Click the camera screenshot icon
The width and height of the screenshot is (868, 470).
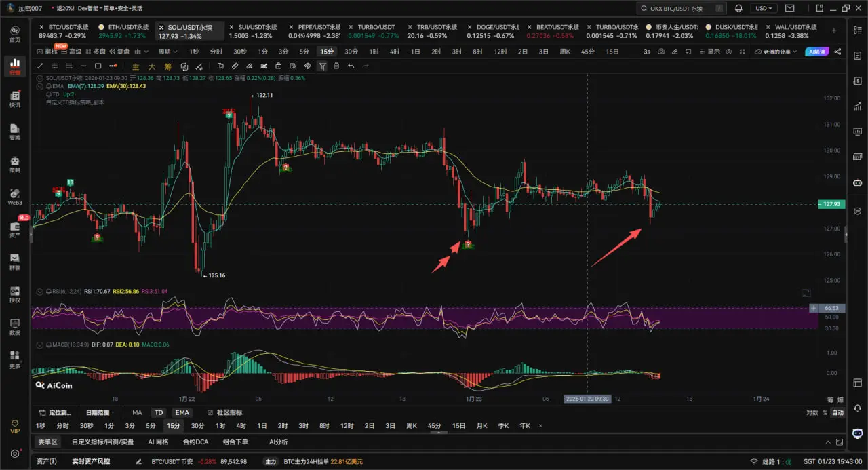coord(661,52)
